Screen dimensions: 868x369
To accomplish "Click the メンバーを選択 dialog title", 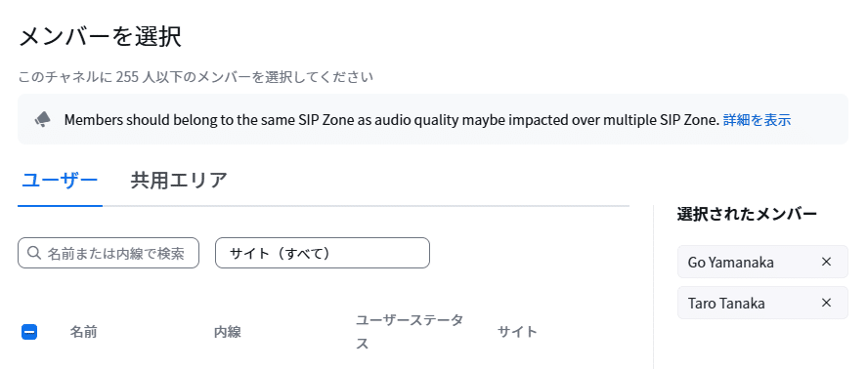I will click(101, 38).
